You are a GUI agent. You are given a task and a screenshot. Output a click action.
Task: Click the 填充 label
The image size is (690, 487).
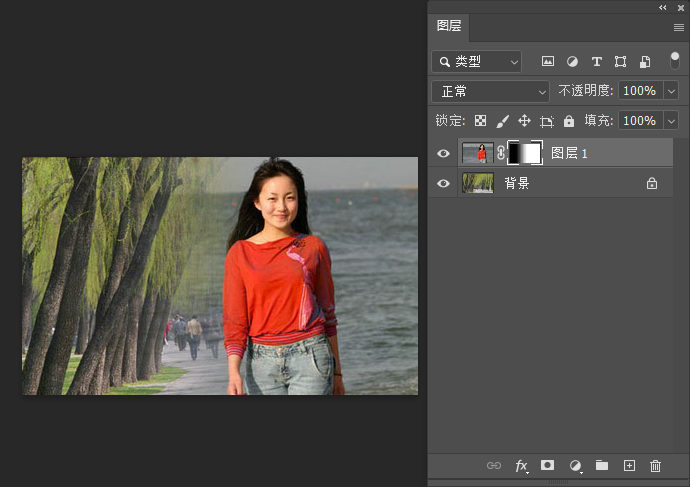pos(598,120)
